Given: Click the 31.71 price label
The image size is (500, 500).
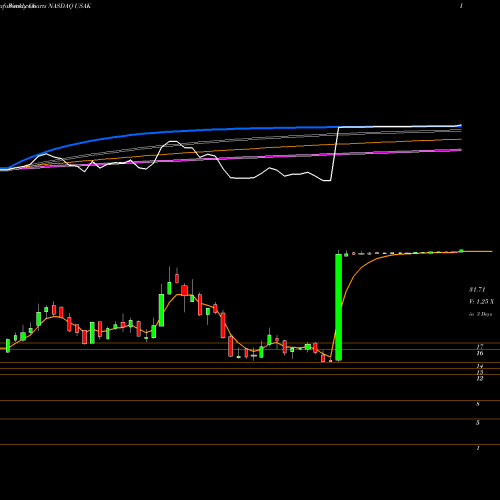Looking at the screenshot, I should [x=477, y=289].
